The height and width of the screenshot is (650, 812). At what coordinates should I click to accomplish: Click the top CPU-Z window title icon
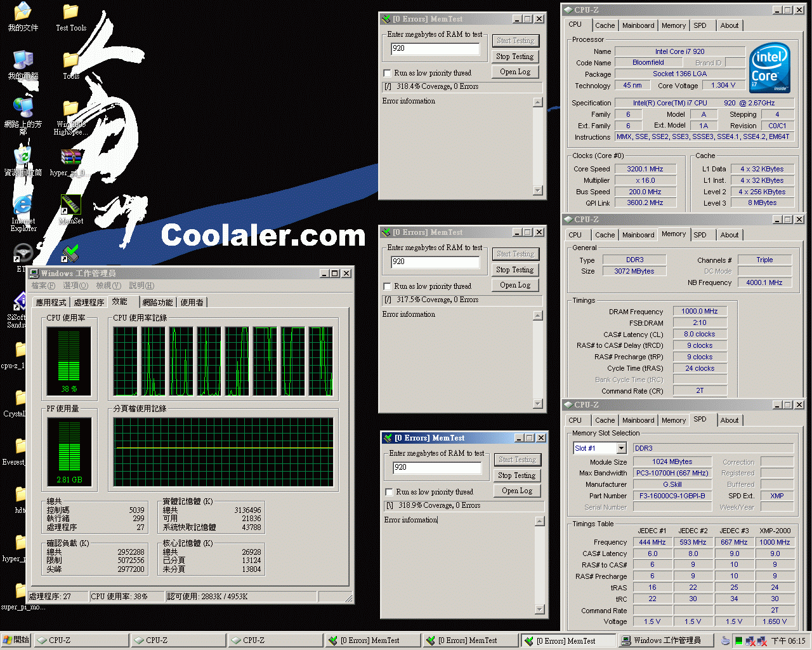click(x=567, y=10)
